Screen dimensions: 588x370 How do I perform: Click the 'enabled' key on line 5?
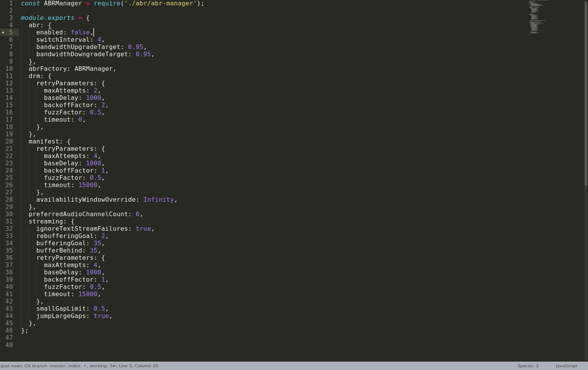pyautogui.click(x=50, y=33)
